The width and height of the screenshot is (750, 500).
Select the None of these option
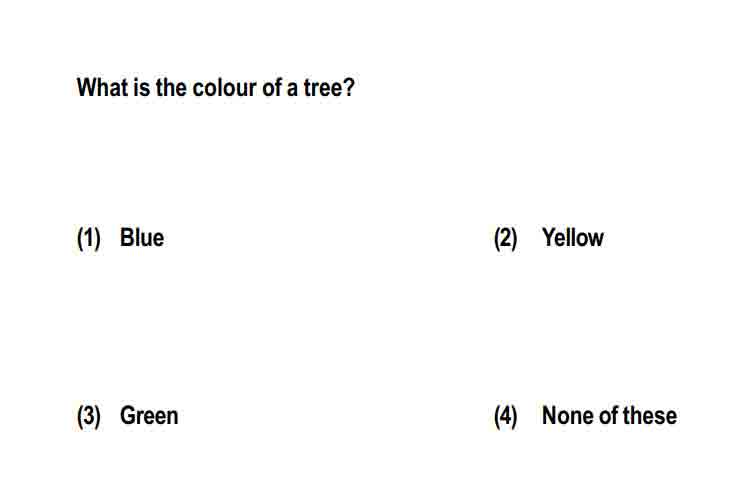point(609,415)
